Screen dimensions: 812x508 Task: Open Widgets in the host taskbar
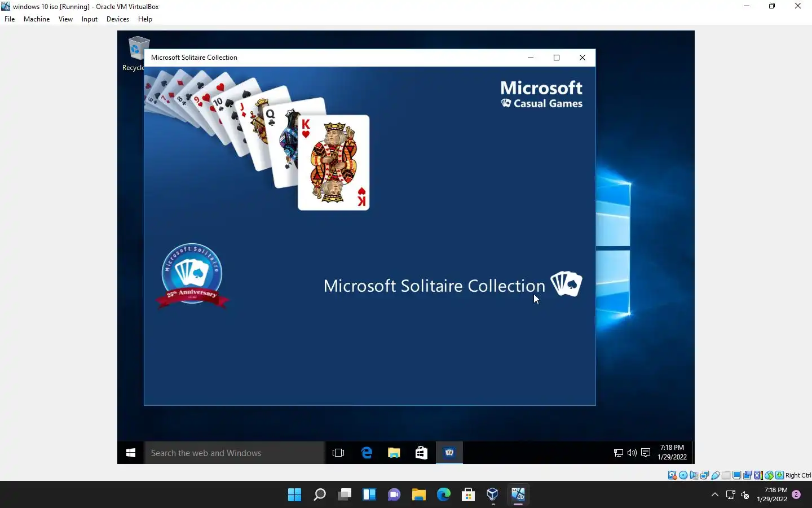click(369, 495)
